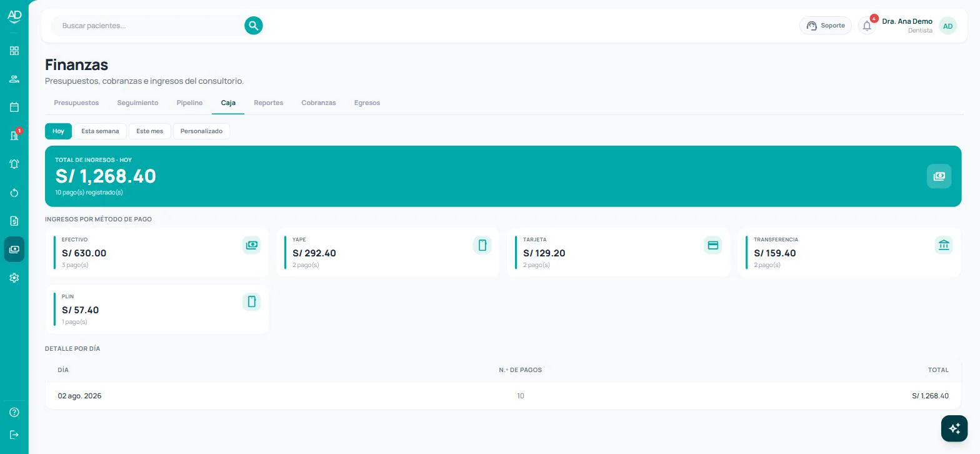
Task: Open the circular refresh icon in sidebar
Action: pos(14,193)
